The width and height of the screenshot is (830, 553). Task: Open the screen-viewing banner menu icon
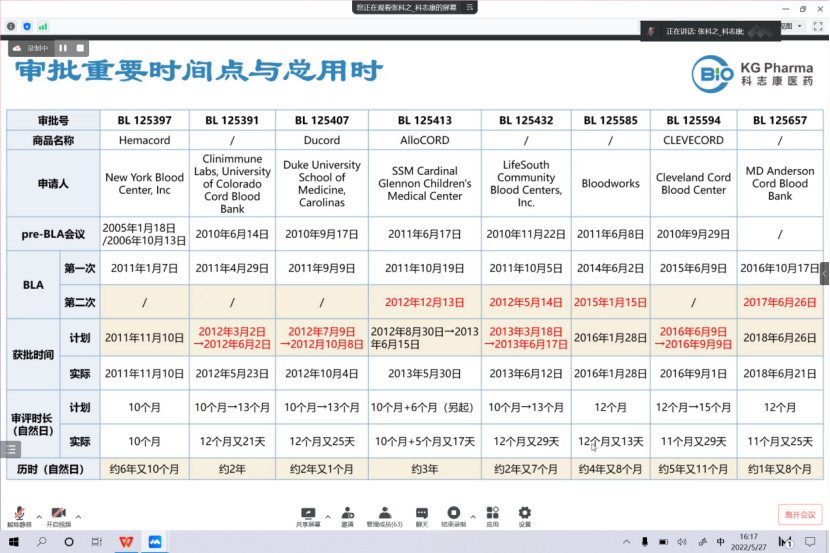(470, 7)
